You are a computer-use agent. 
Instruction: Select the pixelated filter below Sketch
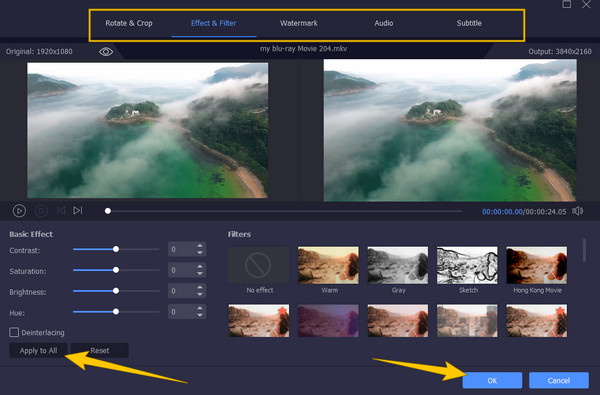[467, 321]
